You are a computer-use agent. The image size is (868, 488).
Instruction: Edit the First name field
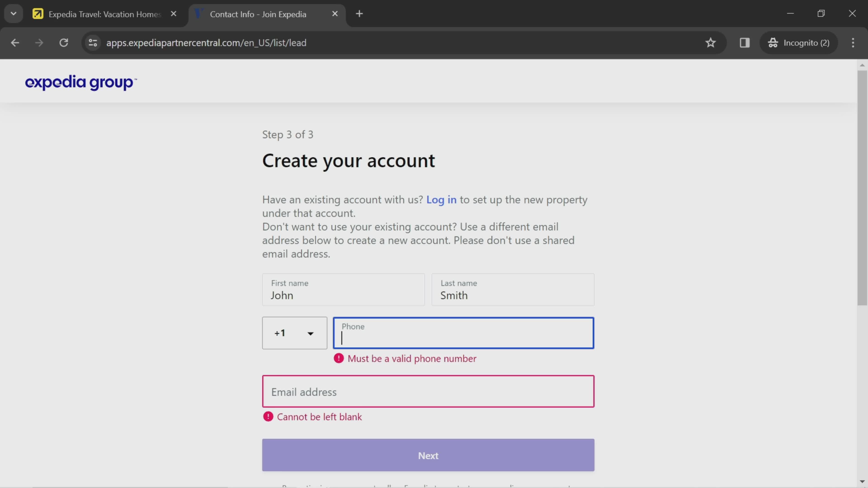point(343,290)
